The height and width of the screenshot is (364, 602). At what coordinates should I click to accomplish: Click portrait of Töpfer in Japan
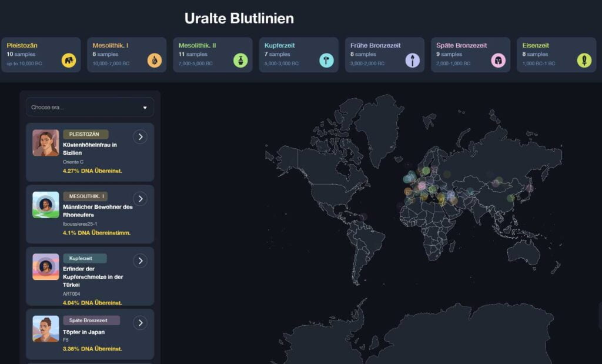(46, 329)
